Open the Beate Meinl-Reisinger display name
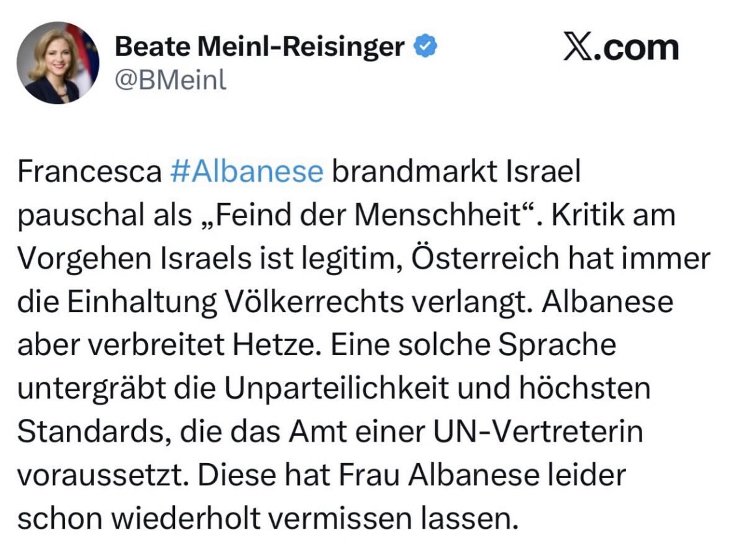Screen dimensions: 732x560 tap(259, 47)
